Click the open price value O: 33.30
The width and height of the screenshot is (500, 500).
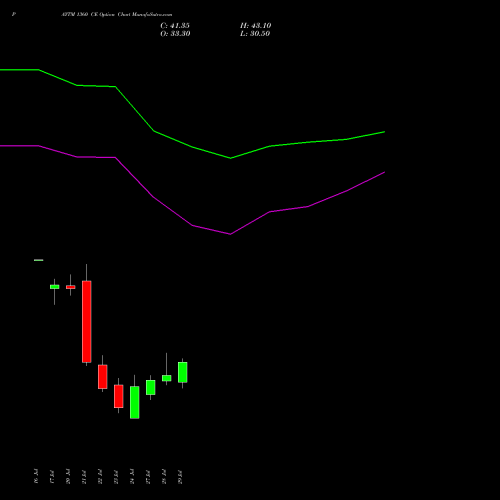175,34
